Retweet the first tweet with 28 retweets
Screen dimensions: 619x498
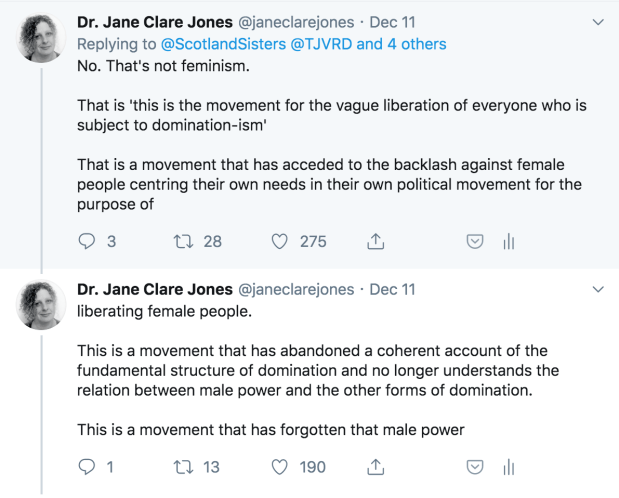click(183, 241)
